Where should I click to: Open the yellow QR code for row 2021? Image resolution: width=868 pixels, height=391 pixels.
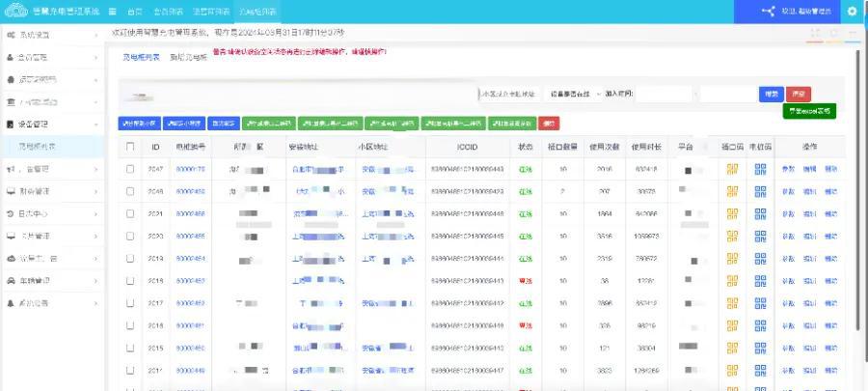click(732, 213)
